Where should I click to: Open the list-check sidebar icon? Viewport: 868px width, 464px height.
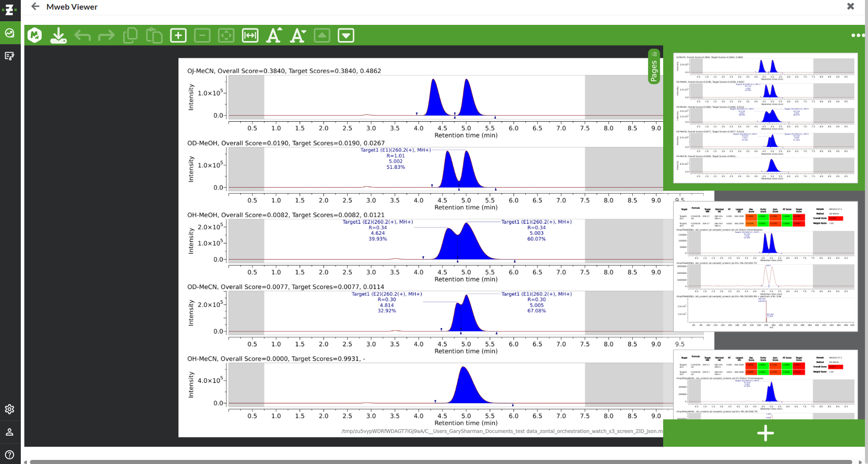click(10, 56)
